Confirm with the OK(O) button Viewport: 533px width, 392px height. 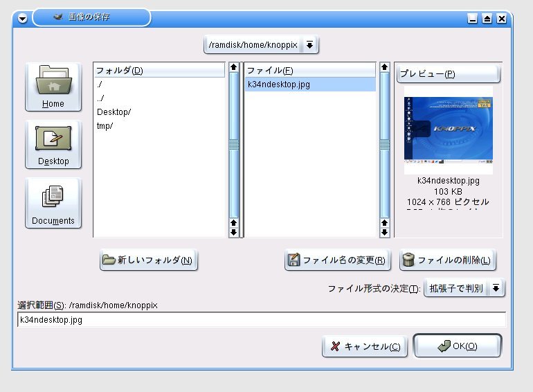coord(458,346)
